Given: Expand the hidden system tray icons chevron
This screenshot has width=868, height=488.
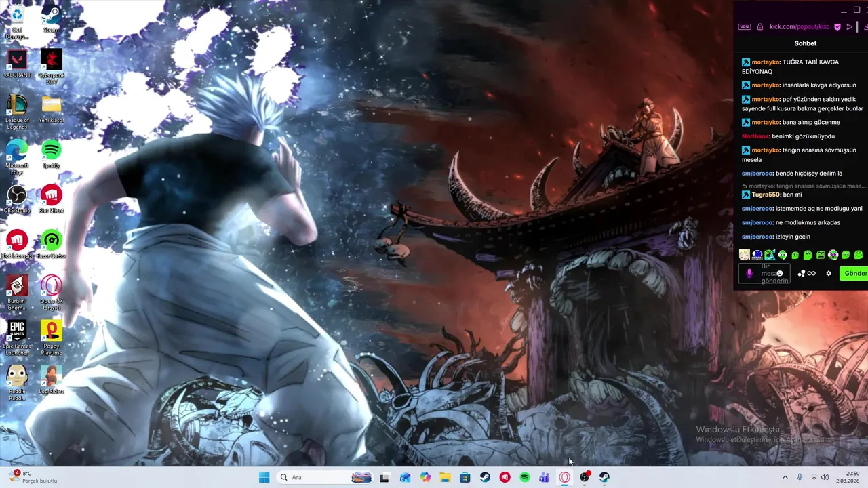Looking at the screenshot, I should pyautogui.click(x=785, y=477).
